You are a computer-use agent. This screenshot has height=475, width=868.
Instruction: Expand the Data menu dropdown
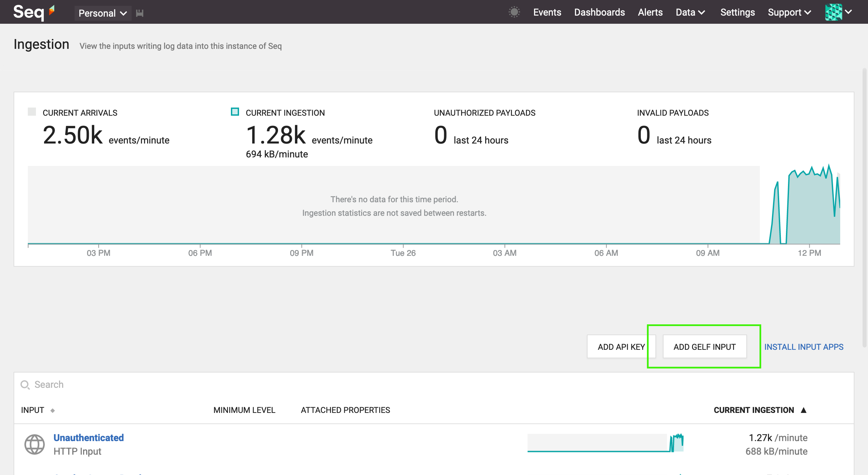coord(690,12)
